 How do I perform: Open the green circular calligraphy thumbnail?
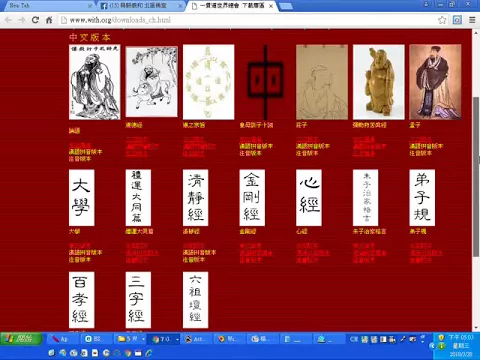tap(209, 82)
